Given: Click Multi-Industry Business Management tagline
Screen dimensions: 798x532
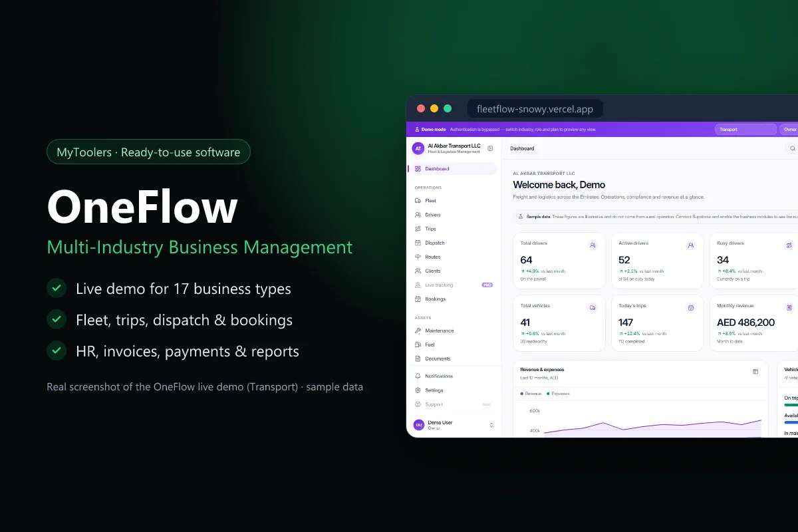Looking at the screenshot, I should 199,247.
